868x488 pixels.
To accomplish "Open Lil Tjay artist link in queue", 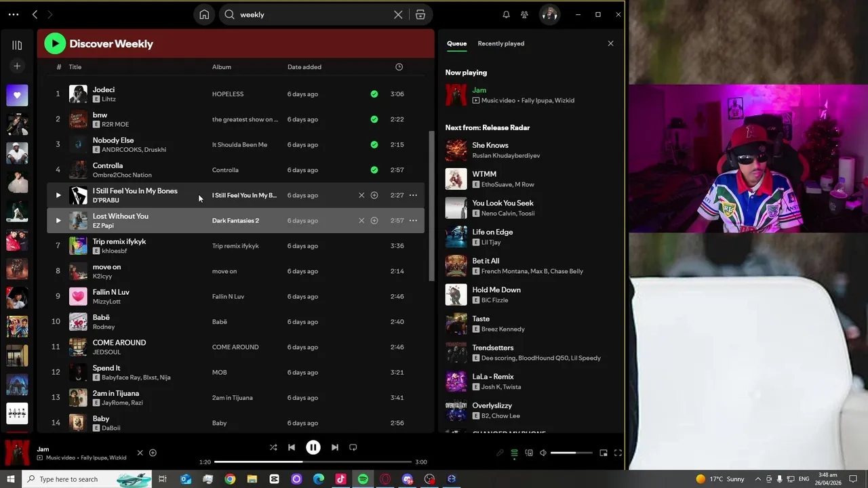I will pos(491,242).
